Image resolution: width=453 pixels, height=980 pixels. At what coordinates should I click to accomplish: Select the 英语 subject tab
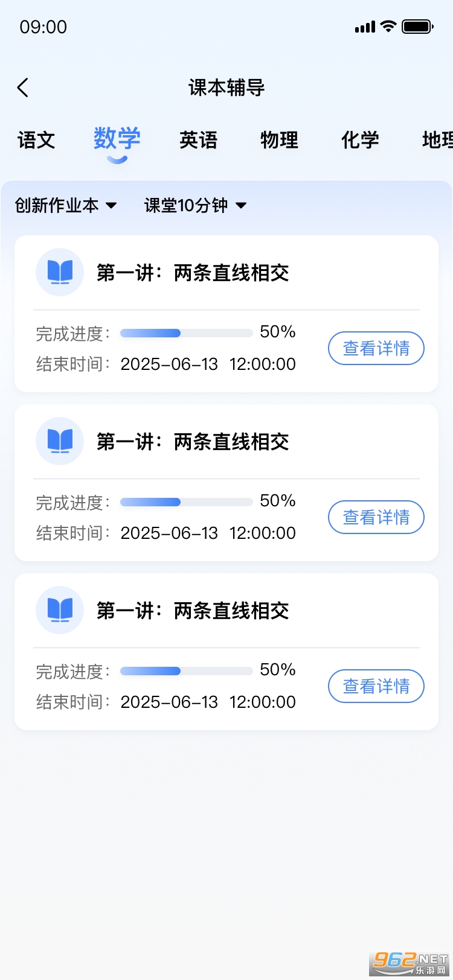click(198, 141)
